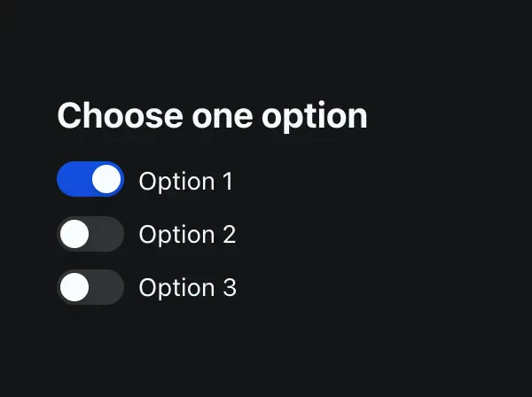532x397 pixels.
Task: Click the gray track of Option 3 switch
Action: click(108, 287)
